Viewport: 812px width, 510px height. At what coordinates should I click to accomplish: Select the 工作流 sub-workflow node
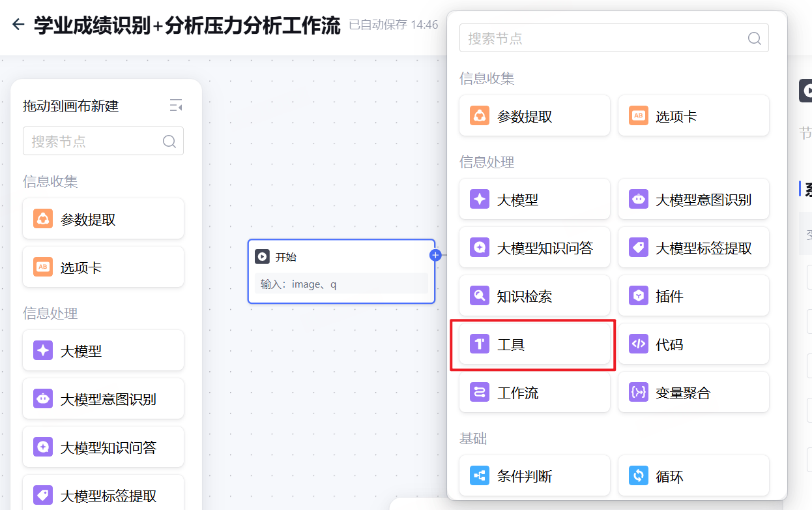534,392
